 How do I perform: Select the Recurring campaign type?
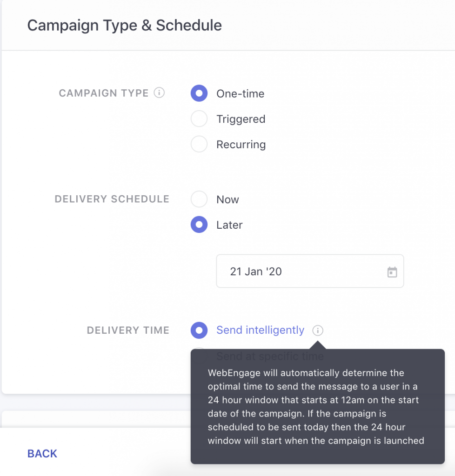click(199, 144)
